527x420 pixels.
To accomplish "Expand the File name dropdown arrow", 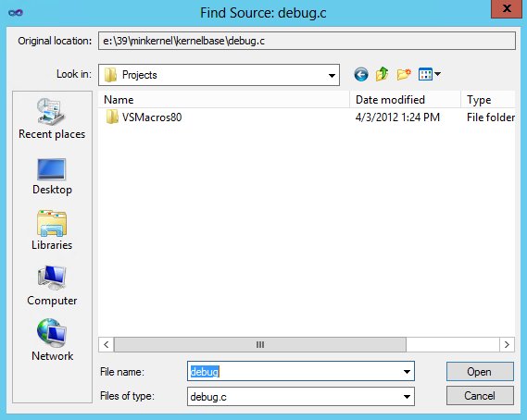I will pyautogui.click(x=407, y=372).
